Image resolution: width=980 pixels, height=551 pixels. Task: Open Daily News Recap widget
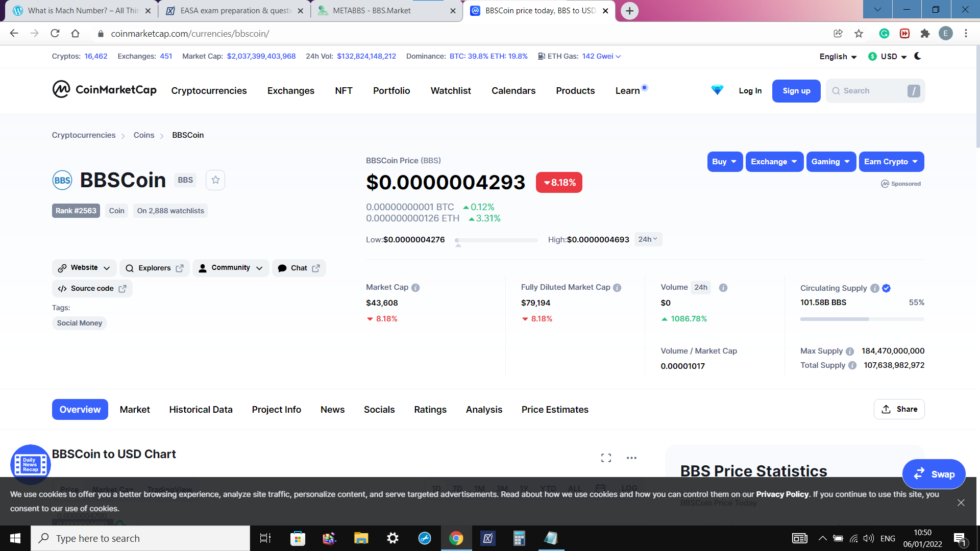31,465
